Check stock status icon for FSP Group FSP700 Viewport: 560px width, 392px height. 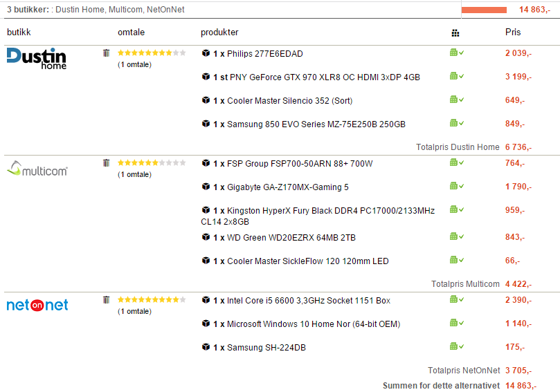coord(457,162)
